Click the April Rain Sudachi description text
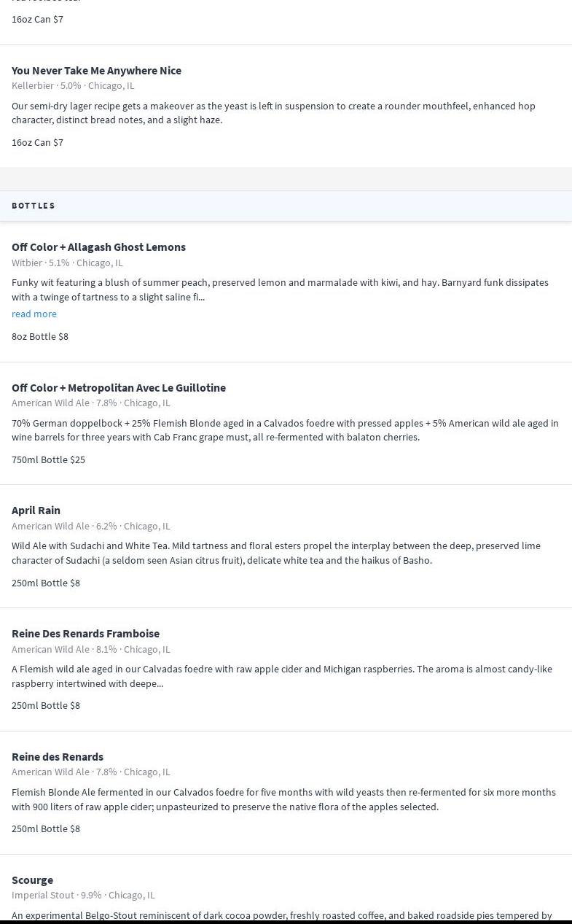Image resolution: width=572 pixels, height=924 pixels. click(x=275, y=553)
